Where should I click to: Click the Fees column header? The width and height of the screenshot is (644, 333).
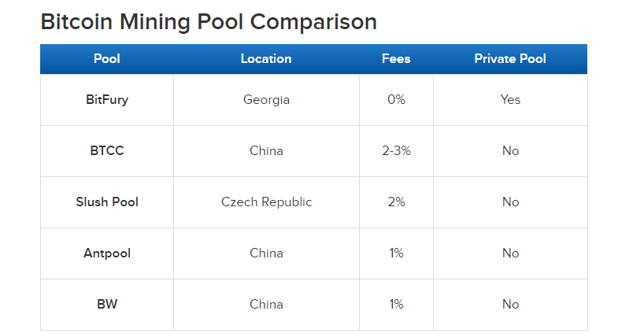click(396, 59)
